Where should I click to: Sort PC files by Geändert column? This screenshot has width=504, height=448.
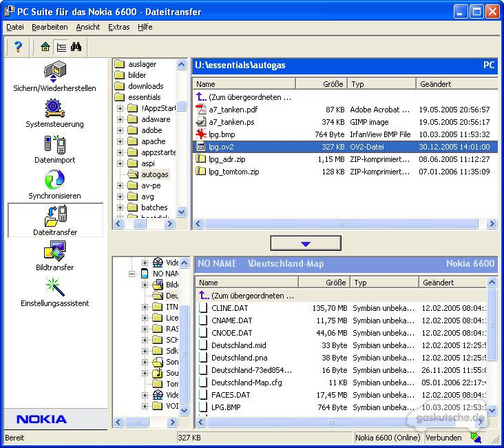(x=456, y=84)
